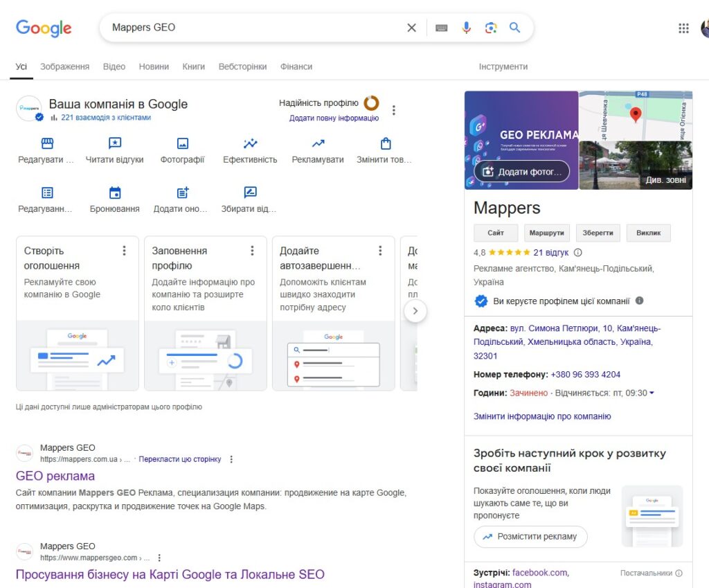Click the info icon next to 21 відгук
Viewport: 709px width, 588px height.
[x=578, y=252]
